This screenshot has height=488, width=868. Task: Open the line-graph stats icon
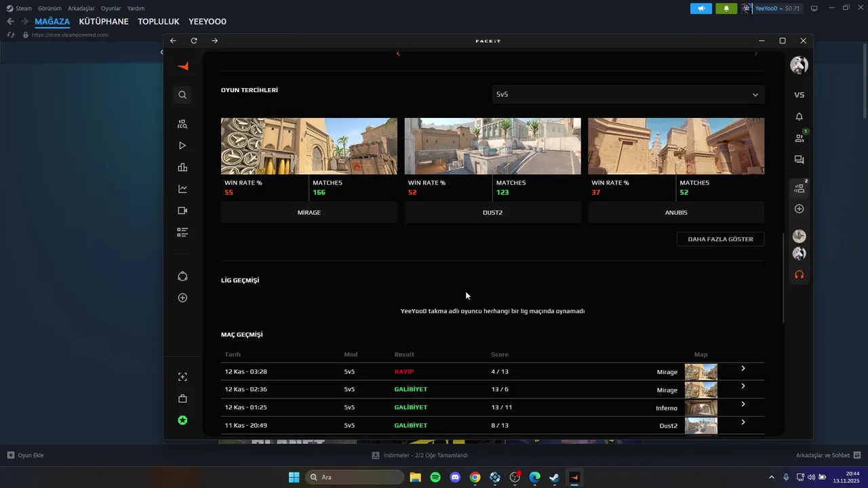tap(182, 189)
